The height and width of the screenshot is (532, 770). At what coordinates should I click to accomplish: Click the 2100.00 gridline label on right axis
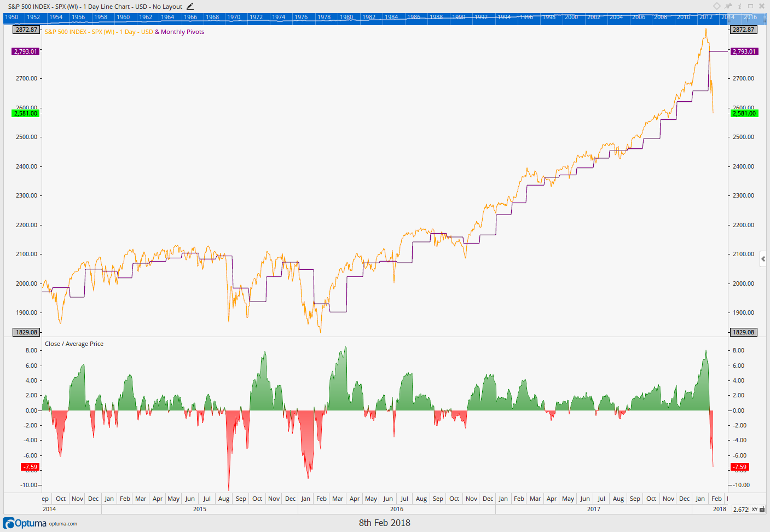(x=743, y=254)
